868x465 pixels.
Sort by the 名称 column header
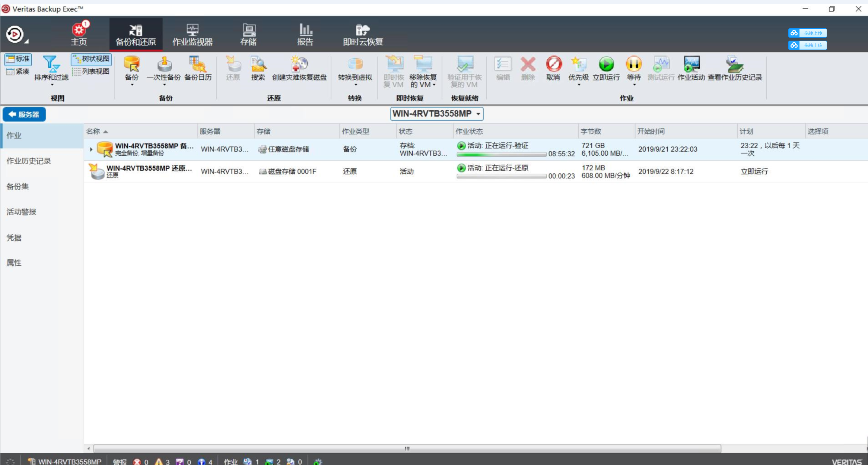click(140, 132)
